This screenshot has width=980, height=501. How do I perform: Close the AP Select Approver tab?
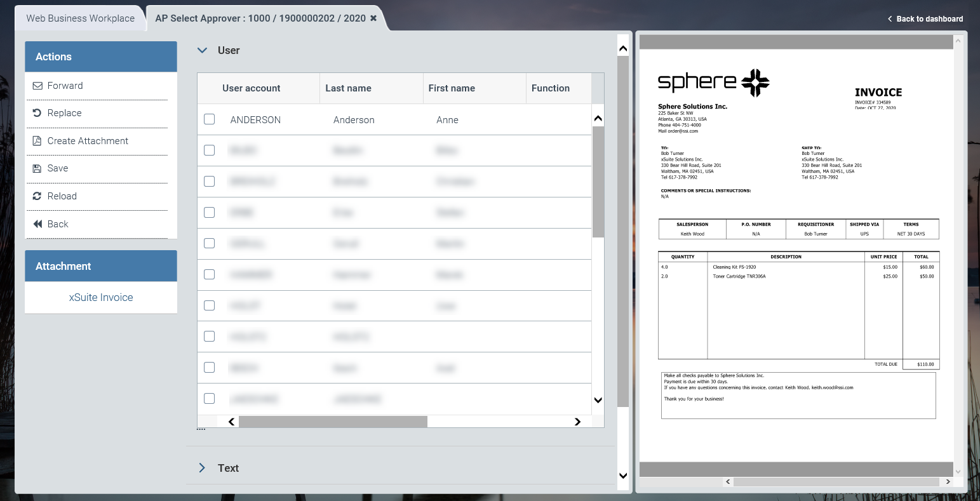(373, 18)
